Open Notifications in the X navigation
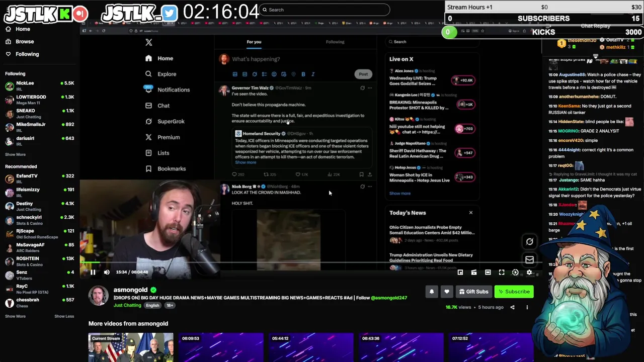The image size is (644, 362). [x=168, y=89]
